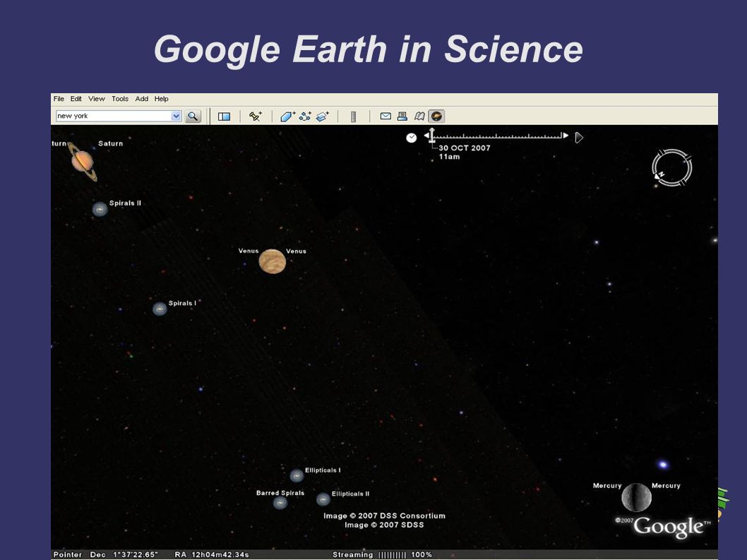Click the 'Image © 2007 DSS Consortium' text
The height and width of the screenshot is (560, 747).
point(385,516)
